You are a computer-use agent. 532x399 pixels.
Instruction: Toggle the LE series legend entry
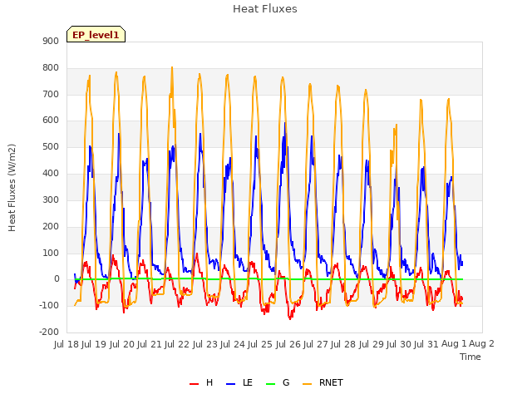click(x=239, y=382)
